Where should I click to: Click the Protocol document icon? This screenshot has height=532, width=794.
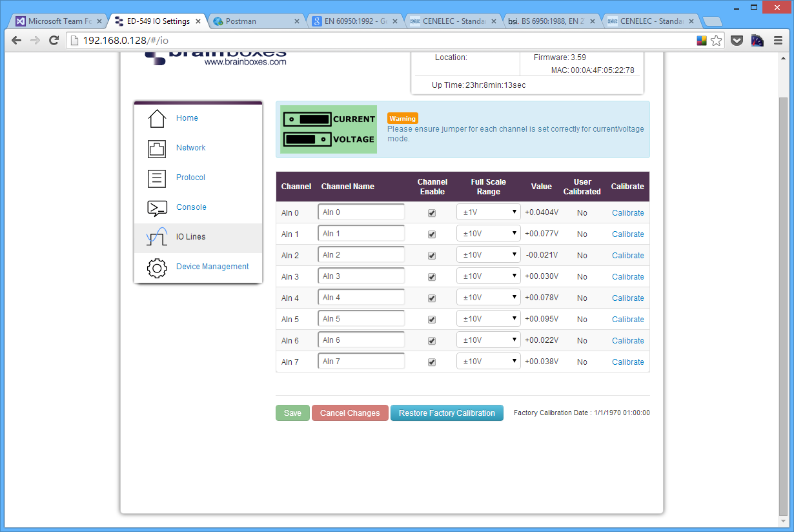tap(157, 178)
